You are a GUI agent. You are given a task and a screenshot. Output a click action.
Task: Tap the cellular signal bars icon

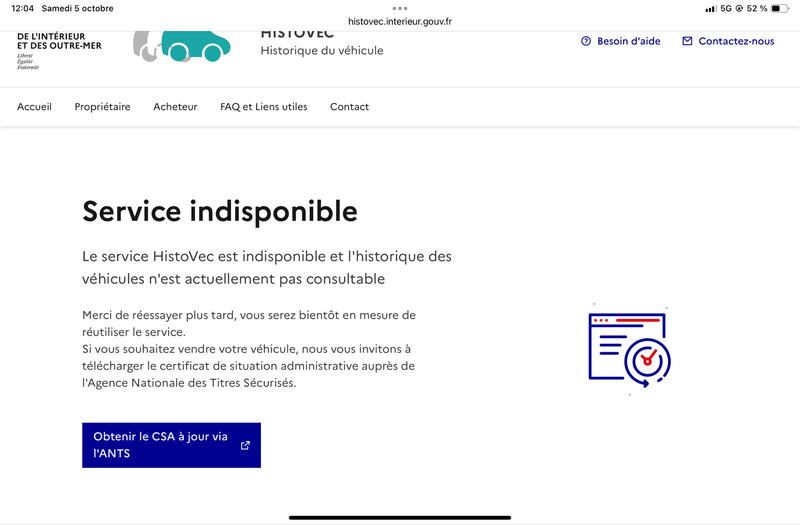(x=711, y=9)
